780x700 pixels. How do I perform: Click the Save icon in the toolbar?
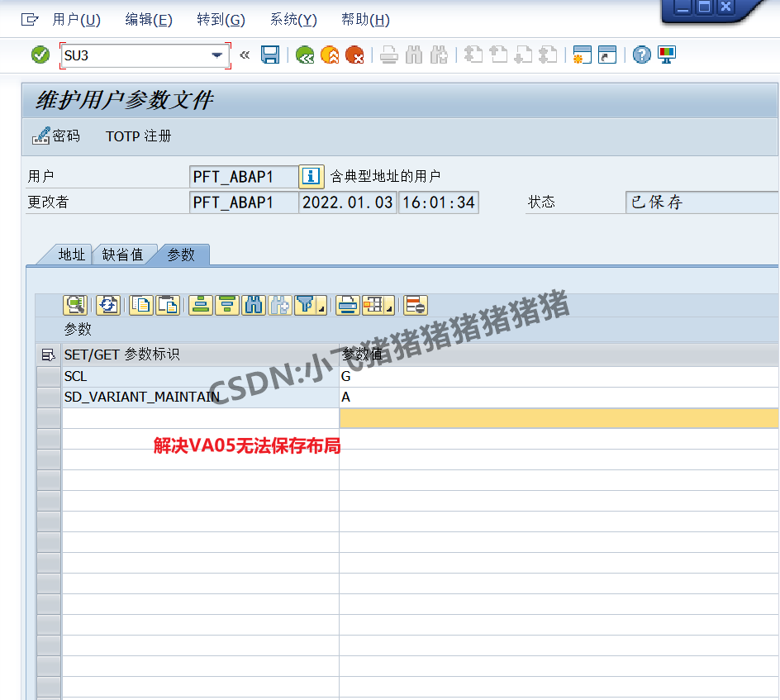[x=270, y=55]
